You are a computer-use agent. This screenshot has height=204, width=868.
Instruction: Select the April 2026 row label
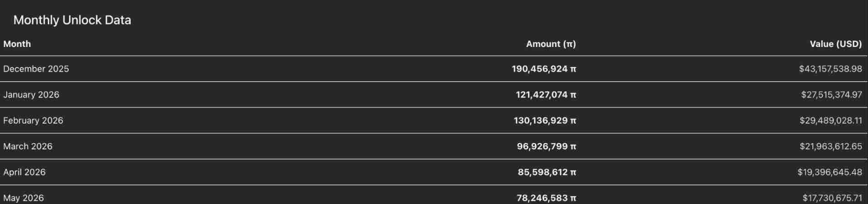pos(24,172)
